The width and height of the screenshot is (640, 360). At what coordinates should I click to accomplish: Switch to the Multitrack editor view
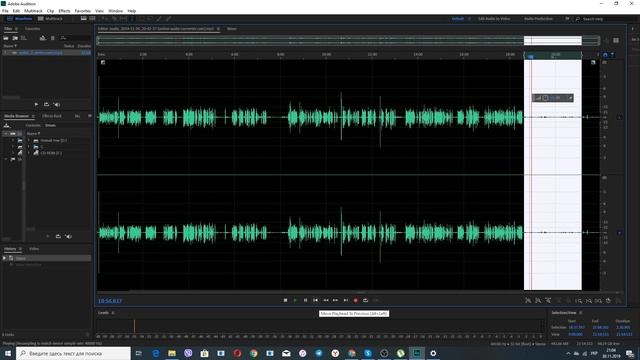pyautogui.click(x=50, y=19)
